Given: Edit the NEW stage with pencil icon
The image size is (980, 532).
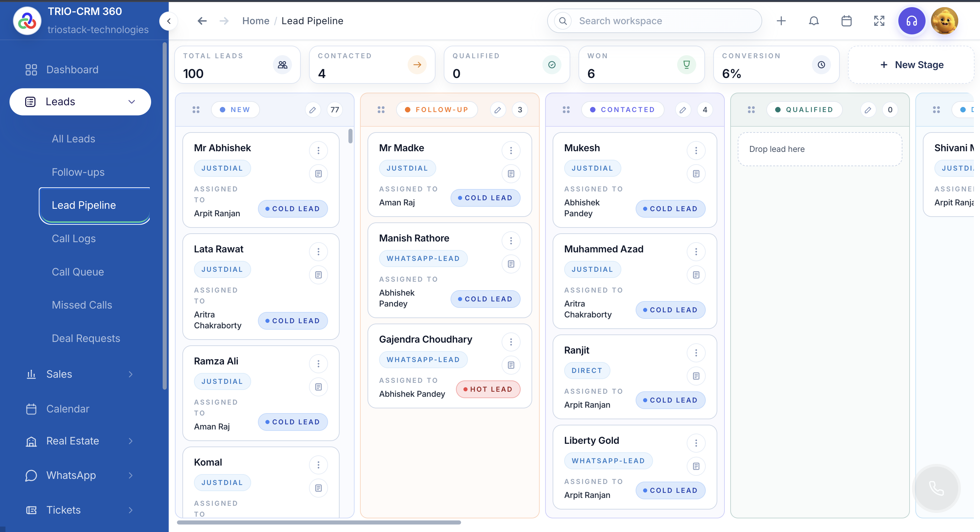Looking at the screenshot, I should click(312, 110).
